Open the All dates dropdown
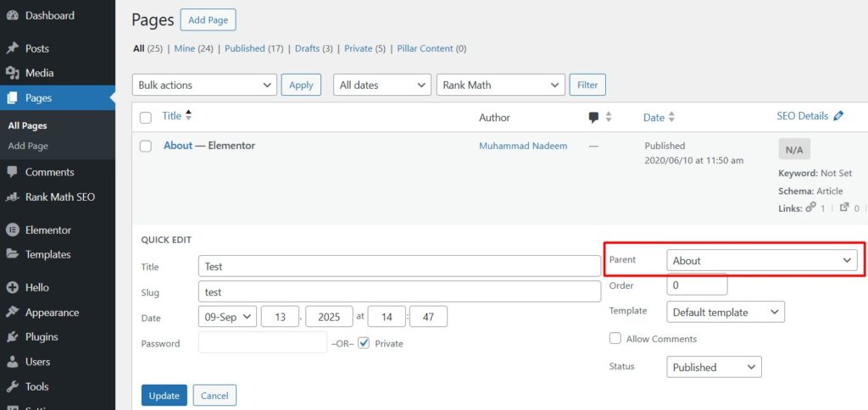 pyautogui.click(x=382, y=86)
